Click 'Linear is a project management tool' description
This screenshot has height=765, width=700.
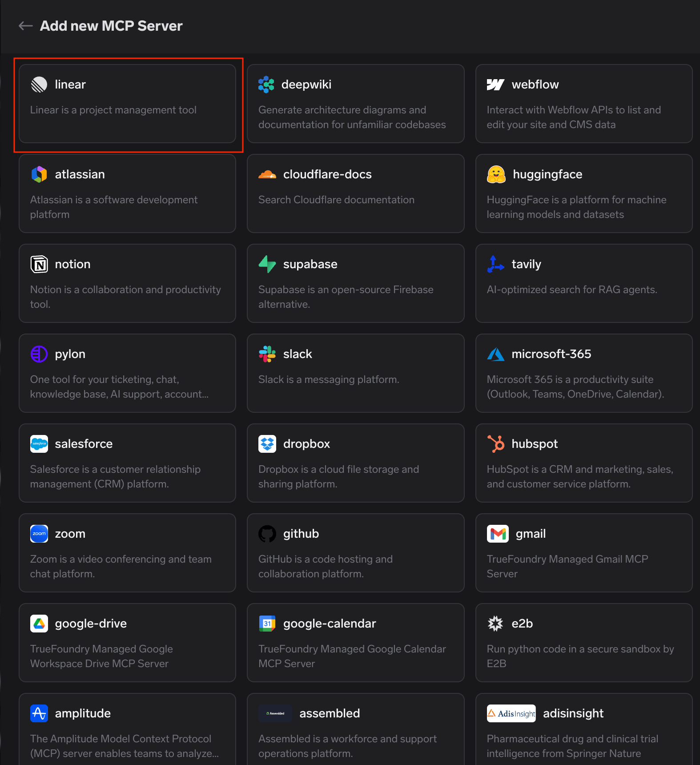pos(113,110)
